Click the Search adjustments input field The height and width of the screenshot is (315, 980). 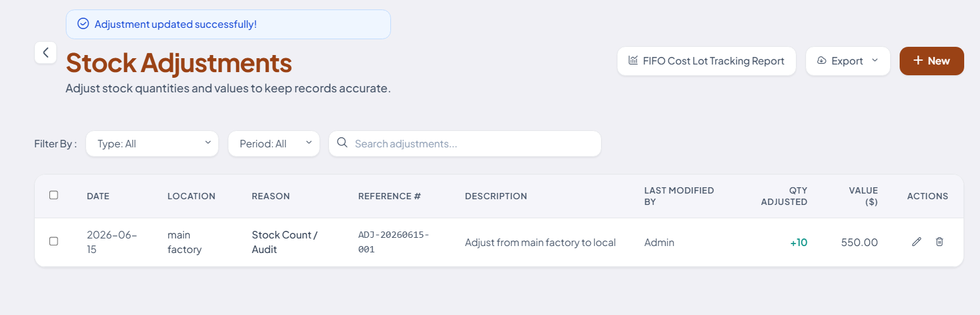coord(465,144)
